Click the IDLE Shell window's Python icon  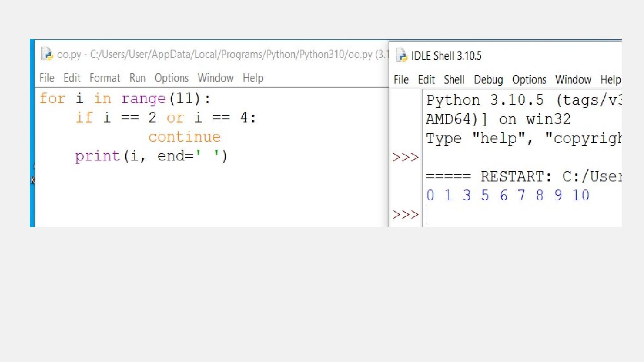pyautogui.click(x=402, y=55)
